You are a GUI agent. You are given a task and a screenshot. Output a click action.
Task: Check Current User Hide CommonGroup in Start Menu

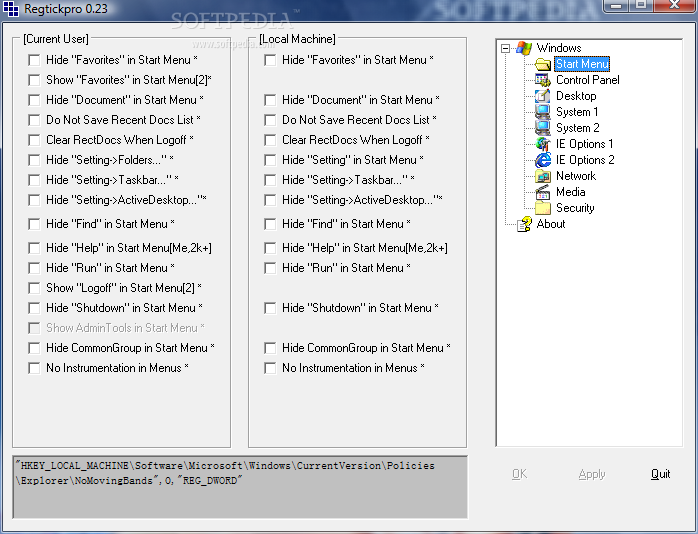click(x=34, y=348)
